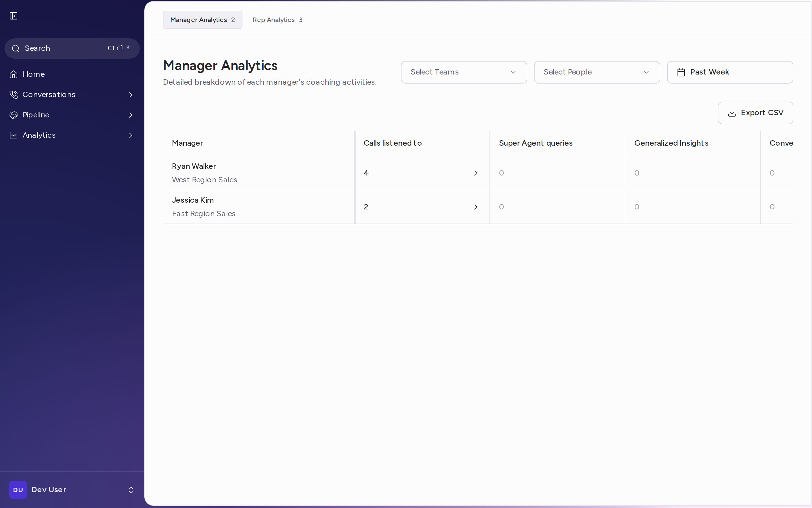Click the download icon on Export CSV
812x508 pixels.
[732, 113]
